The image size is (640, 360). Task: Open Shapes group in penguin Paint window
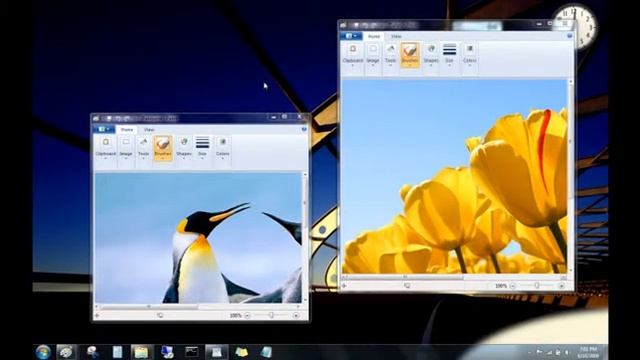[184, 148]
